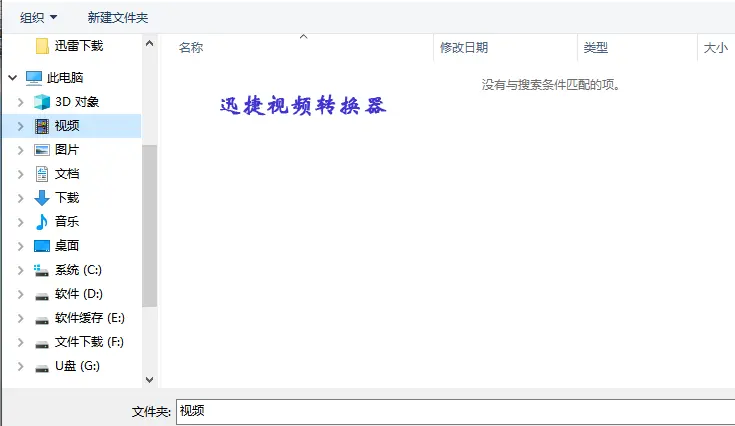This screenshot has height=426, width=735.
Task: Expand the 3D 对象 node
Action: pyautogui.click(x=20, y=102)
